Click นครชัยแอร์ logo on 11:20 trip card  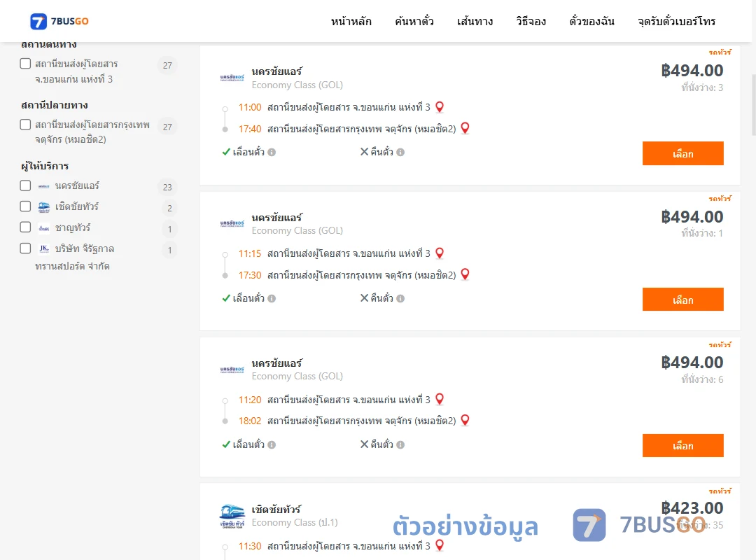(x=232, y=370)
